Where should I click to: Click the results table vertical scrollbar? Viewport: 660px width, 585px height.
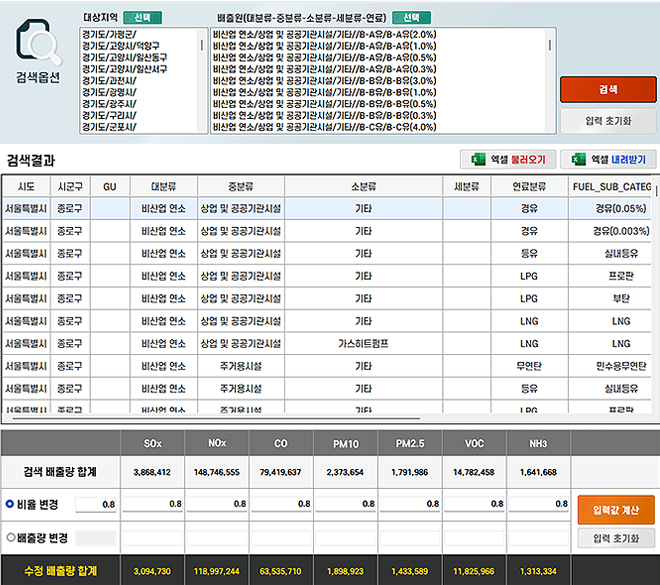(x=656, y=190)
